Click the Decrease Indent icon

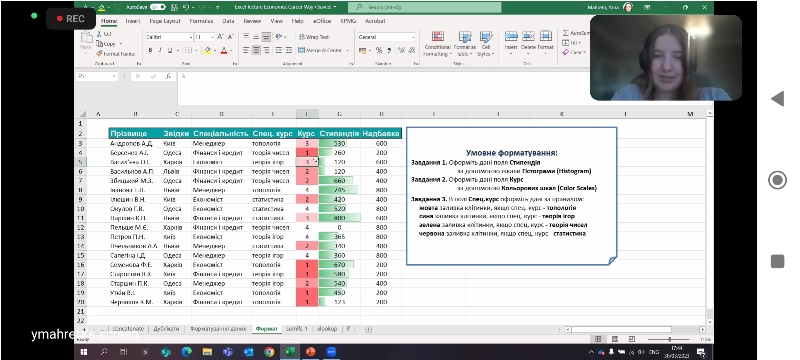coord(279,50)
